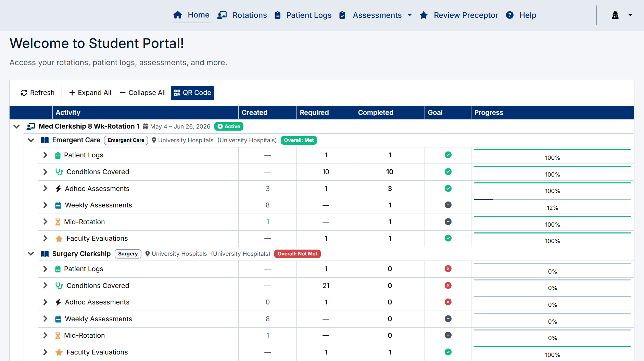Open Patient Logs menu item
The height and width of the screenshot is (361, 644).
click(x=303, y=15)
